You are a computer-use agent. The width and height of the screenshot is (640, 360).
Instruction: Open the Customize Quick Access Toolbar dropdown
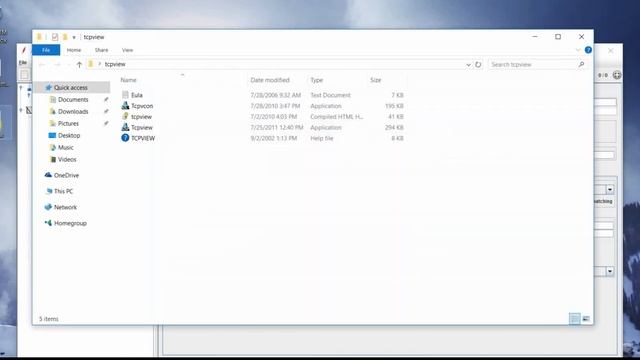click(x=74, y=37)
